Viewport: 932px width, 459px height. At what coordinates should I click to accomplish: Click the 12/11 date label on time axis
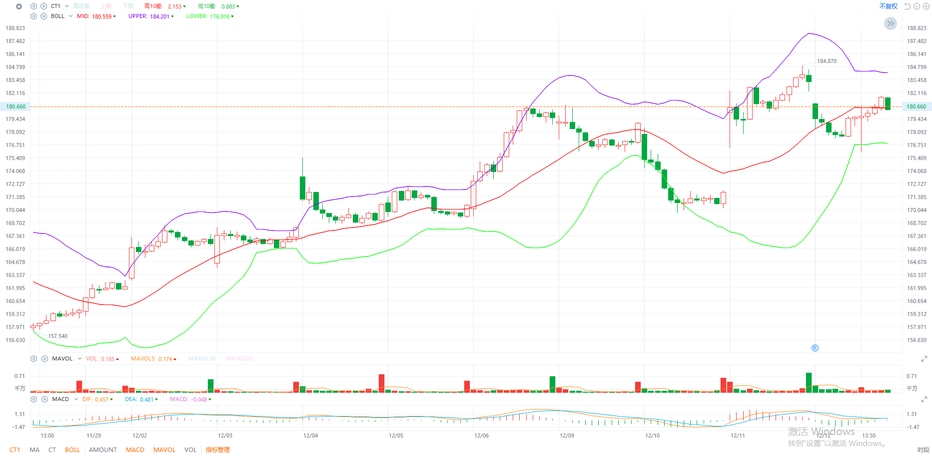pos(738,436)
